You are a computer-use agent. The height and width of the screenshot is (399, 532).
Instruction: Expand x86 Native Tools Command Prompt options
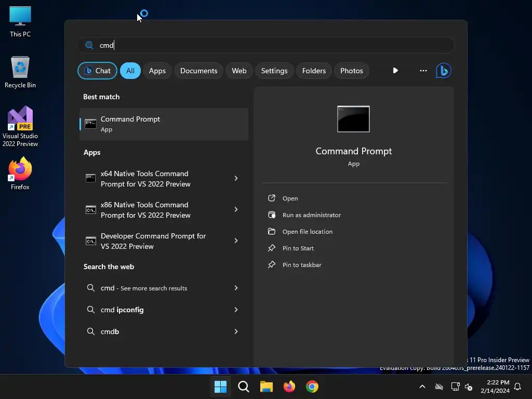click(236, 209)
